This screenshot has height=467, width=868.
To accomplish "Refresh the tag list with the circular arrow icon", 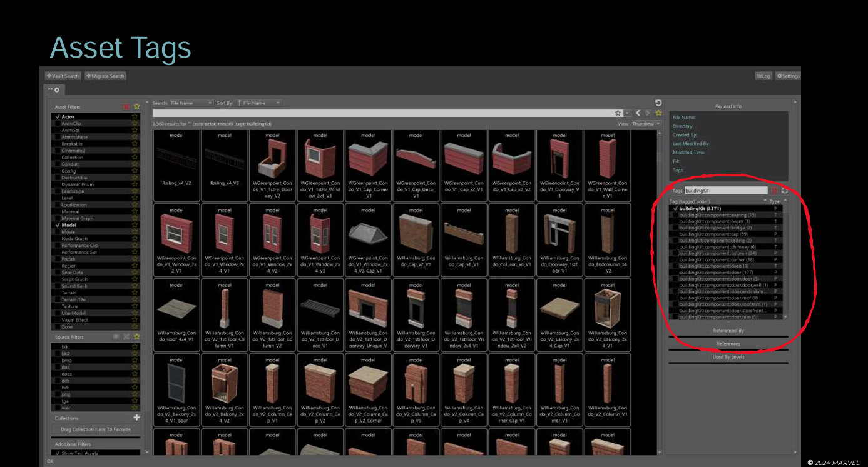I will (784, 190).
